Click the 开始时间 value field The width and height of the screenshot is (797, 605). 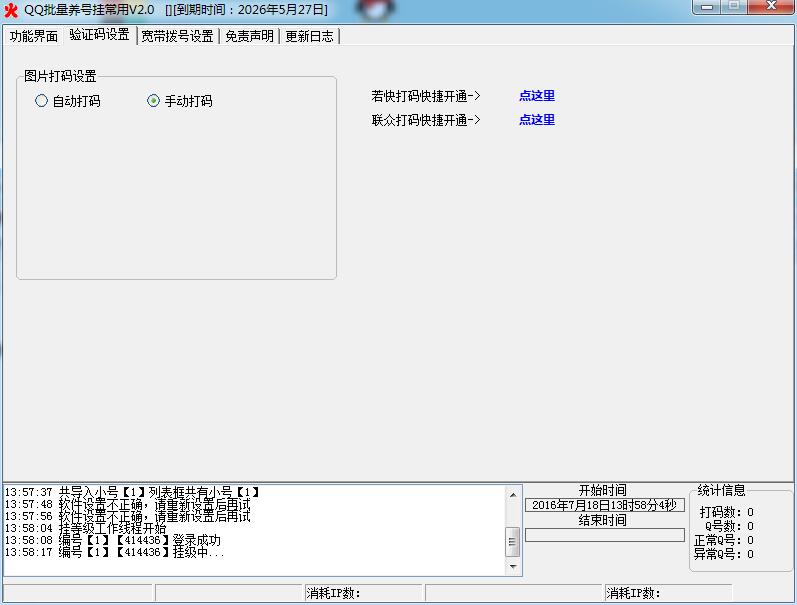604,505
